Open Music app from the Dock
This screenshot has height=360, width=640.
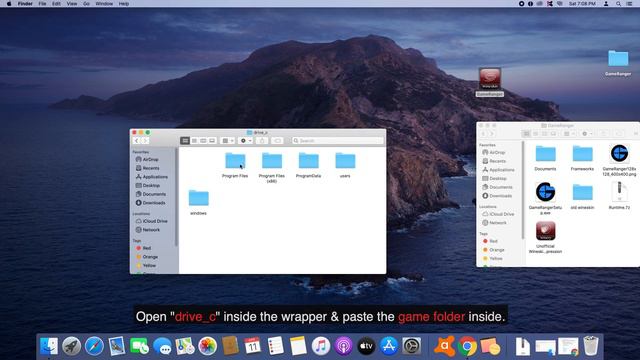[321, 347]
